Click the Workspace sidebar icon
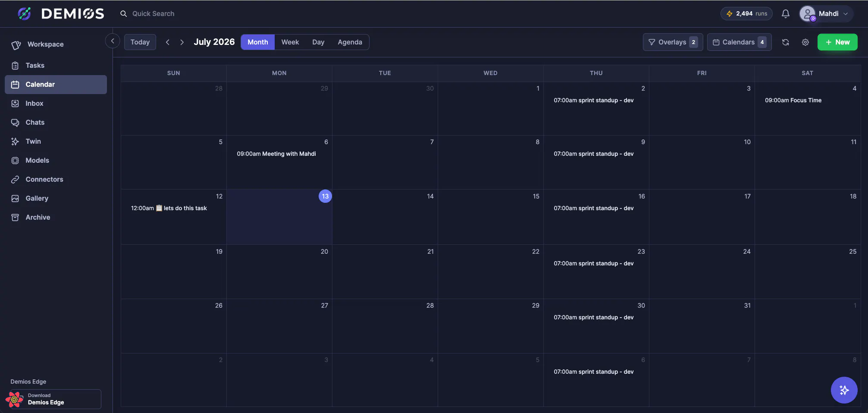Screen dimensions: 868x413 16,45
